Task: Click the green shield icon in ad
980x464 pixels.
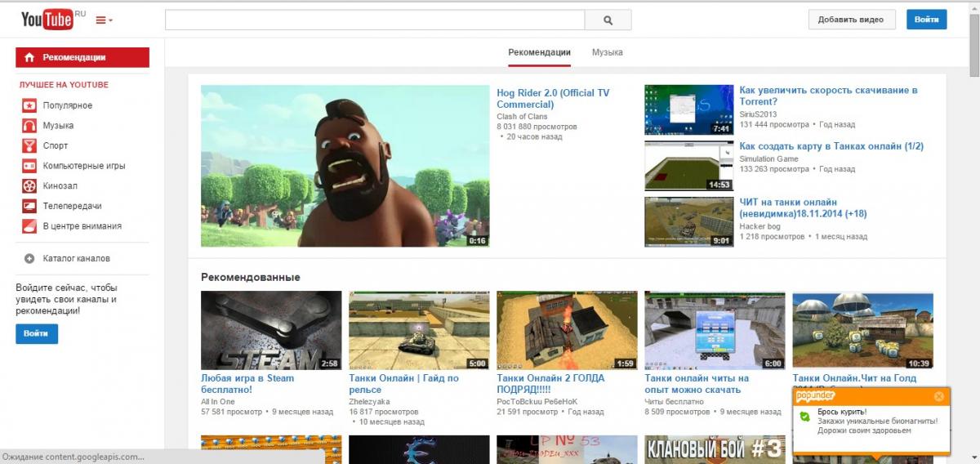Action: 804,417
